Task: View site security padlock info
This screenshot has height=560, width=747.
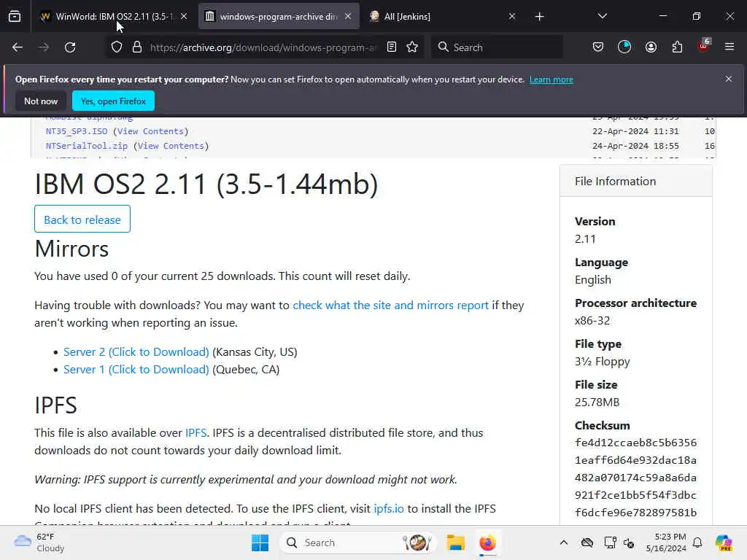Action: (x=137, y=47)
